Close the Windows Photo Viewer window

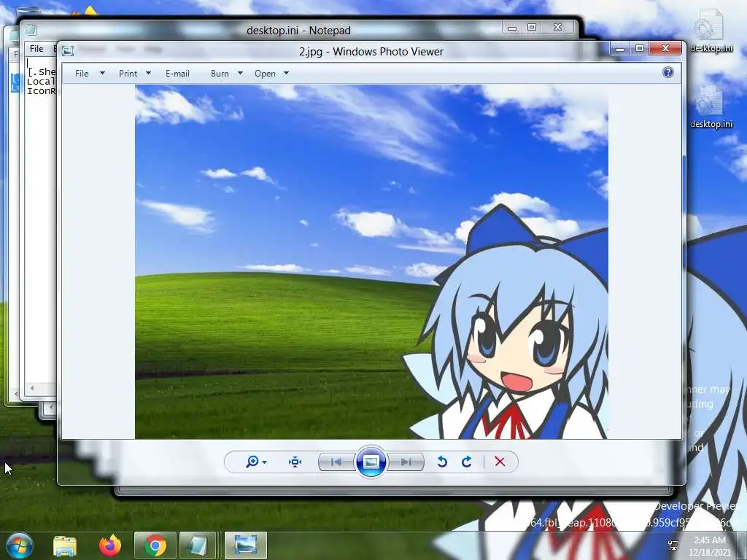[x=665, y=49]
